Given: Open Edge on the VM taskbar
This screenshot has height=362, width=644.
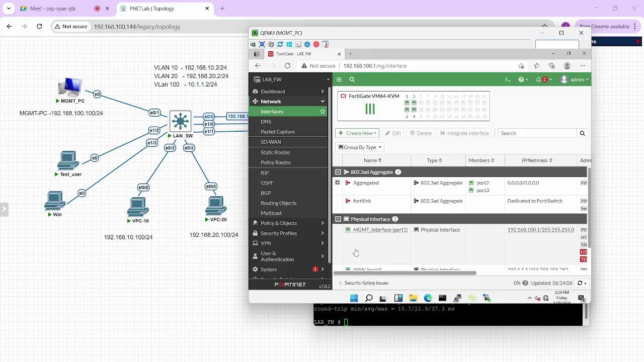Looking at the screenshot, I should (428, 298).
